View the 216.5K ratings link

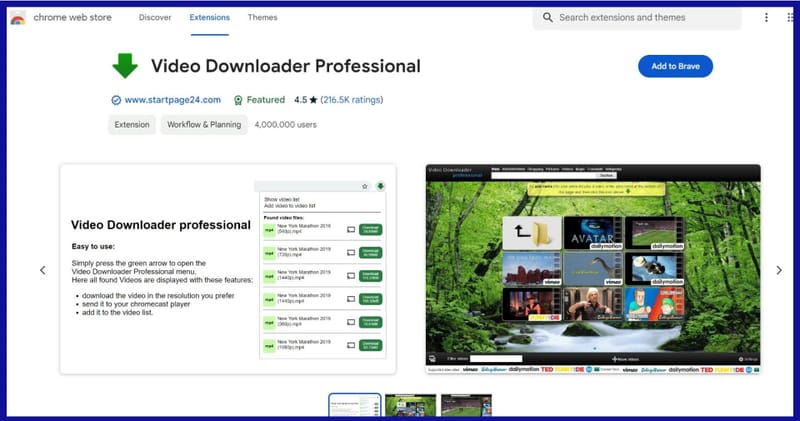pyautogui.click(x=351, y=100)
